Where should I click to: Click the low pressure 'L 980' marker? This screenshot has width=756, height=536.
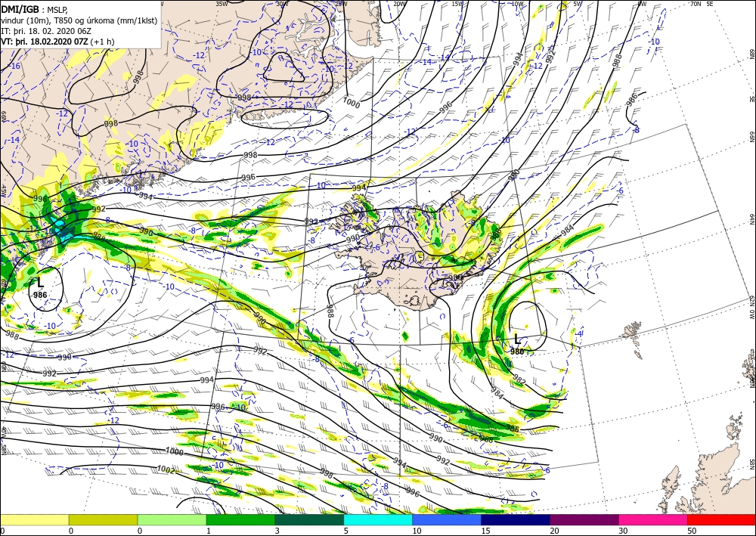pyautogui.click(x=517, y=345)
